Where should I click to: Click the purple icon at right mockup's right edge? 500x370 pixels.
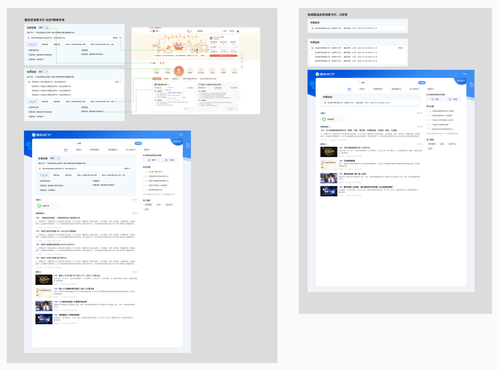471,85
